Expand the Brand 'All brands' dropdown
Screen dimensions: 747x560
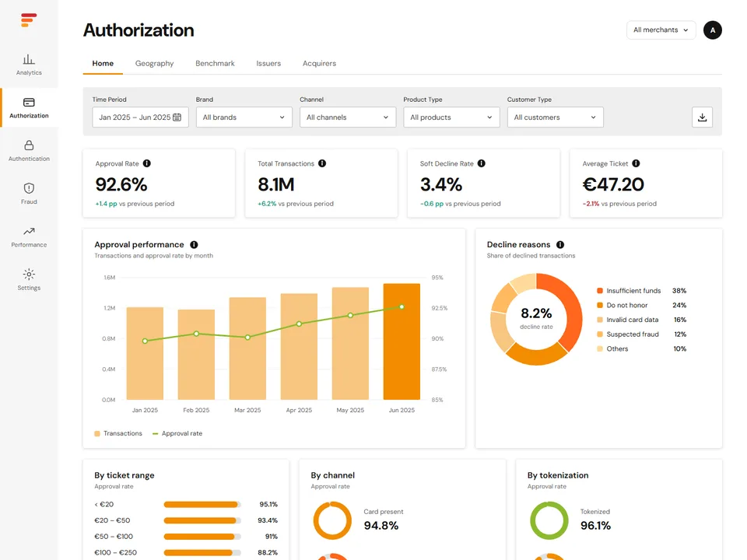click(244, 117)
